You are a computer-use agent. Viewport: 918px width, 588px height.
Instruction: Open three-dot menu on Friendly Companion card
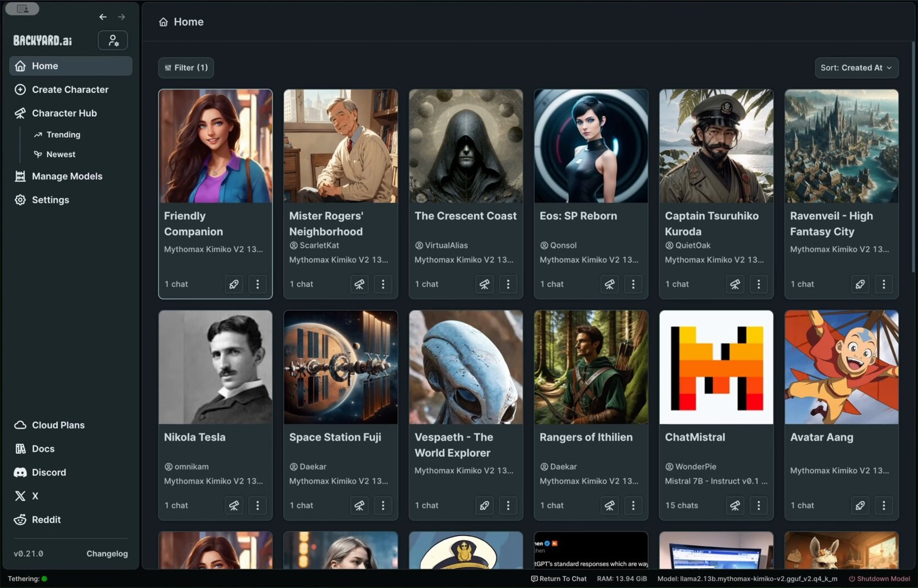coord(257,284)
